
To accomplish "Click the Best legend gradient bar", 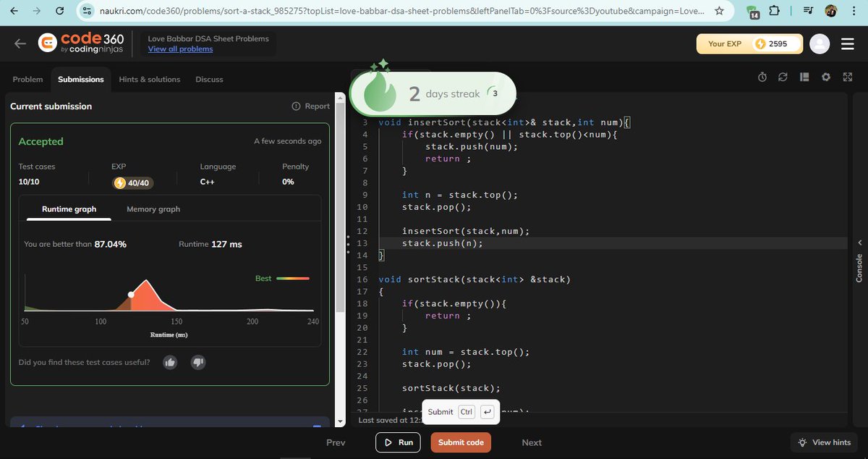I will click(x=293, y=279).
